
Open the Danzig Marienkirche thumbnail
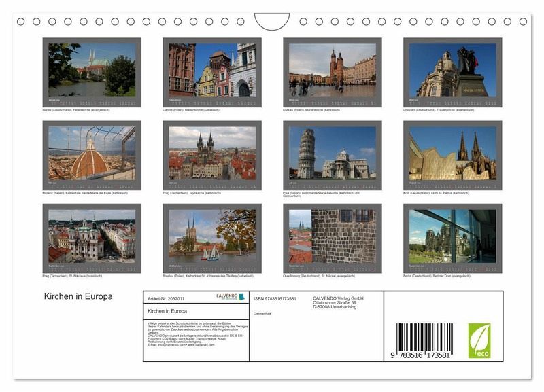[212, 71]
